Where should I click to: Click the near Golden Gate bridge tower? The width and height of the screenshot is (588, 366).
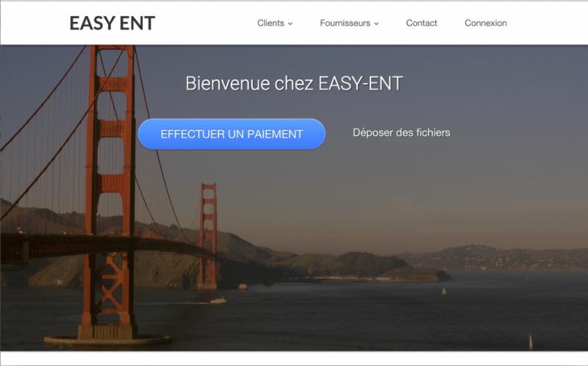pyautogui.click(x=110, y=187)
